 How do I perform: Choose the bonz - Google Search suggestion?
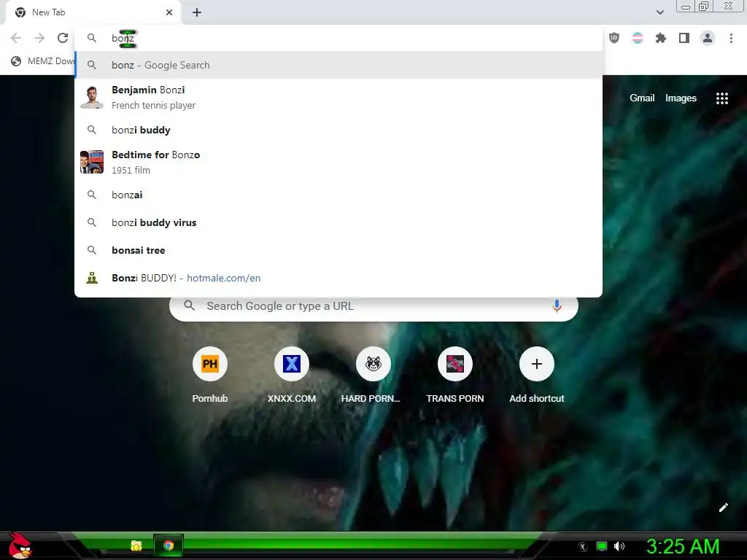click(x=338, y=65)
